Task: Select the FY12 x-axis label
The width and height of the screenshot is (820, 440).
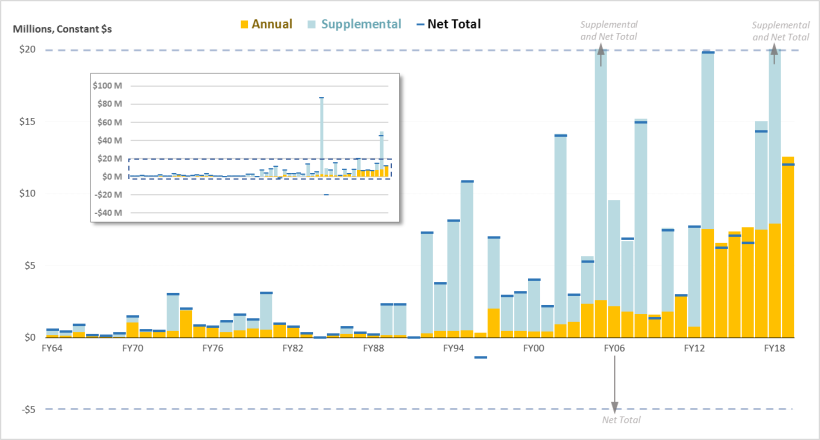Action: click(x=694, y=349)
